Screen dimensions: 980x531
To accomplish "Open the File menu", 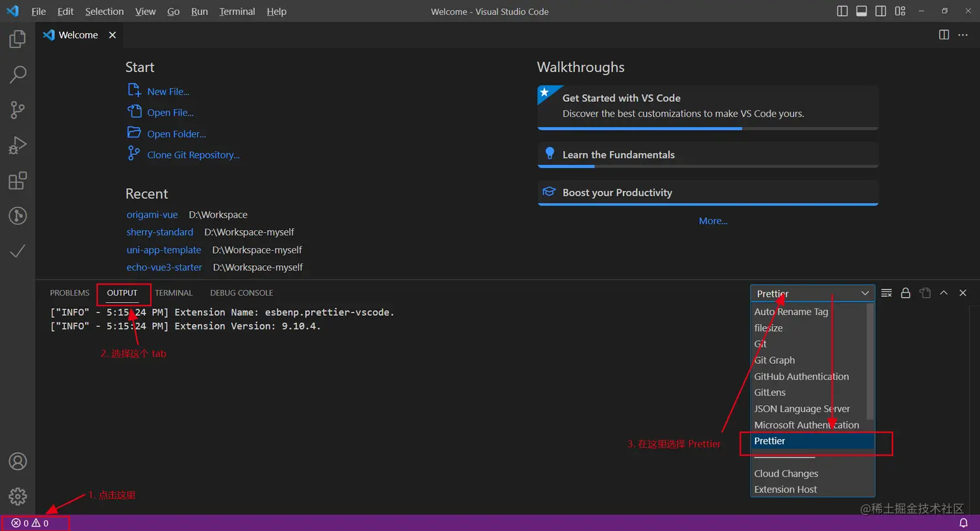I will pyautogui.click(x=38, y=11).
